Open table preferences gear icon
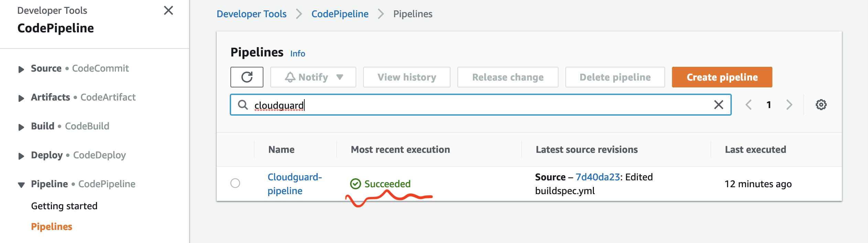The image size is (868, 243). click(x=821, y=105)
